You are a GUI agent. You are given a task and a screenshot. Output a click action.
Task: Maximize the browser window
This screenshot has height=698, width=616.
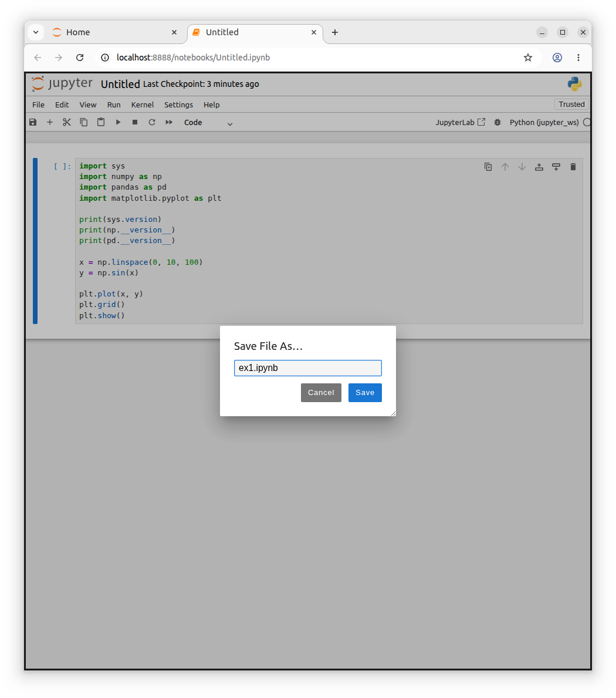tap(563, 32)
